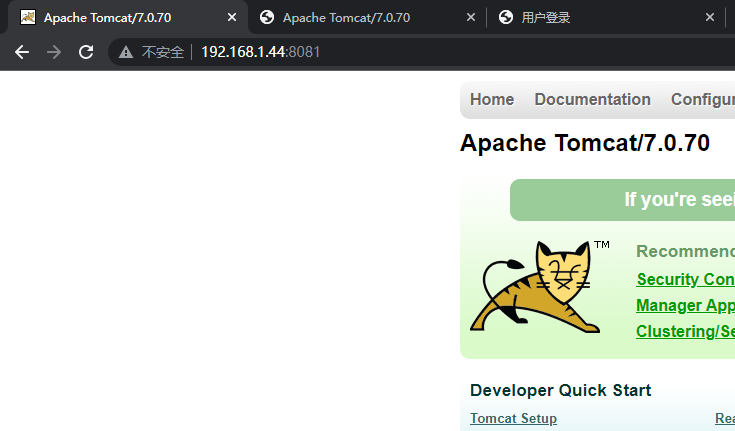735x431 pixels.
Task: Close the 用户登录 tab
Action: click(x=710, y=17)
